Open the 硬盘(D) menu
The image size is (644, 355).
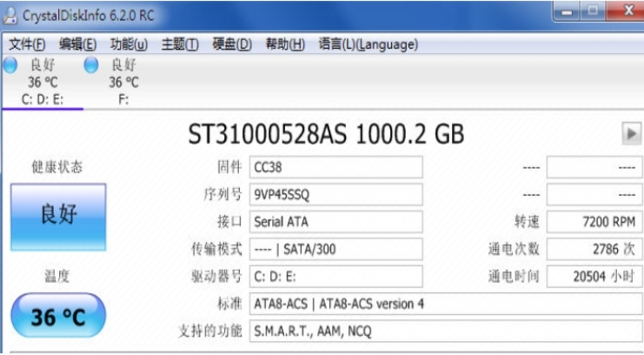(x=232, y=44)
